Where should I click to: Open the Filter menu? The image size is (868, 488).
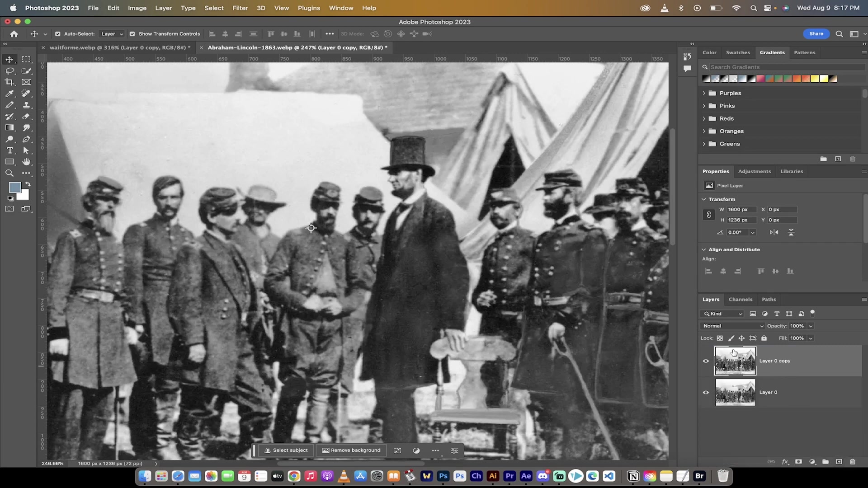(x=240, y=8)
